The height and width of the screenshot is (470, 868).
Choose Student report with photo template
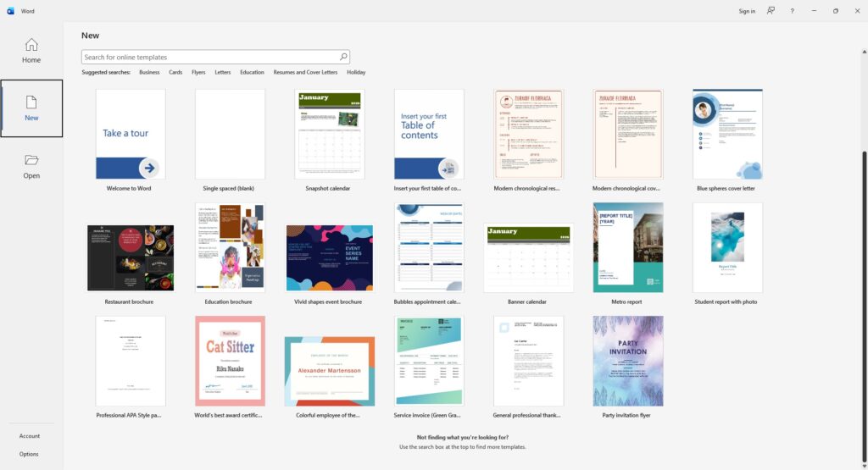[727, 247]
